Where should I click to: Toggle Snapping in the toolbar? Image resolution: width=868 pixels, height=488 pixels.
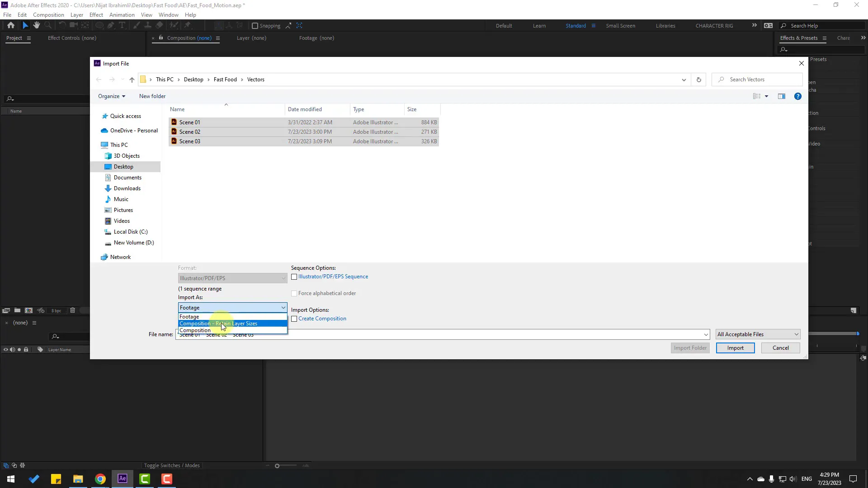[256, 26]
